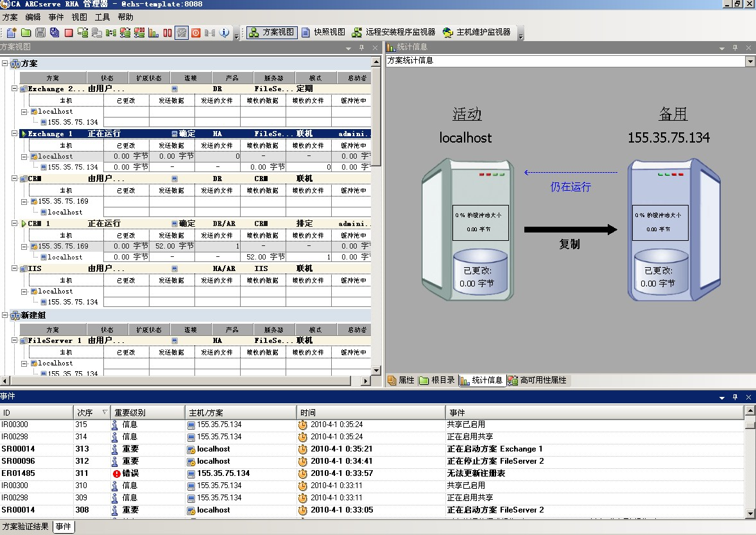Collapse the 新建组 group node
756x535 pixels.
pyautogui.click(x=5, y=315)
